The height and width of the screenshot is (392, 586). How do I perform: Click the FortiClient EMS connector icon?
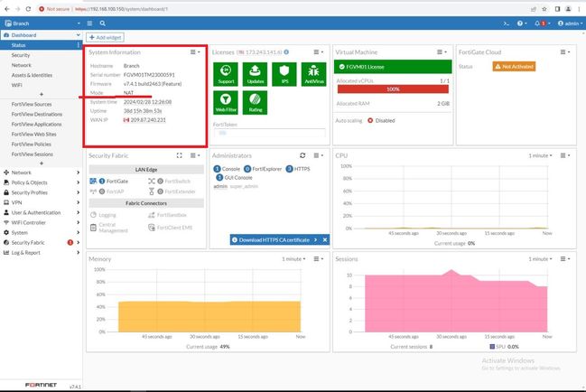tap(152, 228)
